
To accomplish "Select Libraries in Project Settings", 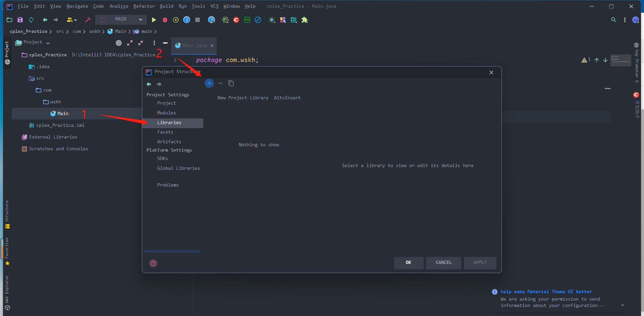I will 173,123.
